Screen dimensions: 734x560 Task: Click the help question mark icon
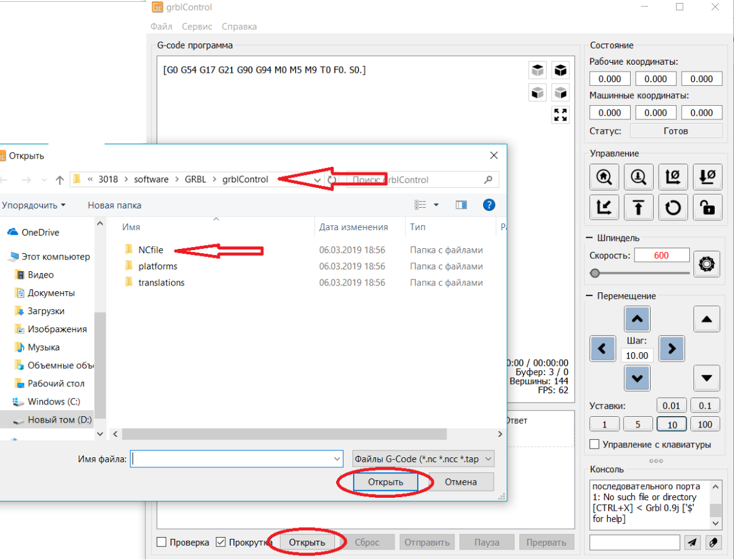click(489, 205)
